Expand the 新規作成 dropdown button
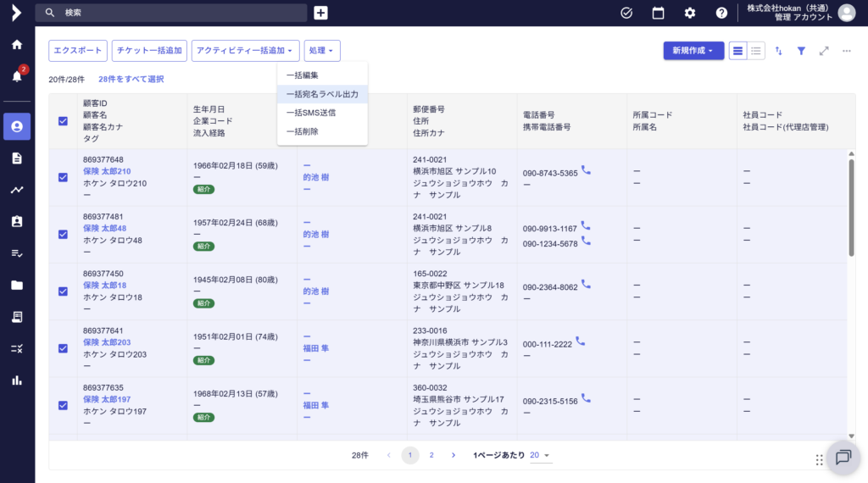The width and height of the screenshot is (868, 483). [693, 51]
